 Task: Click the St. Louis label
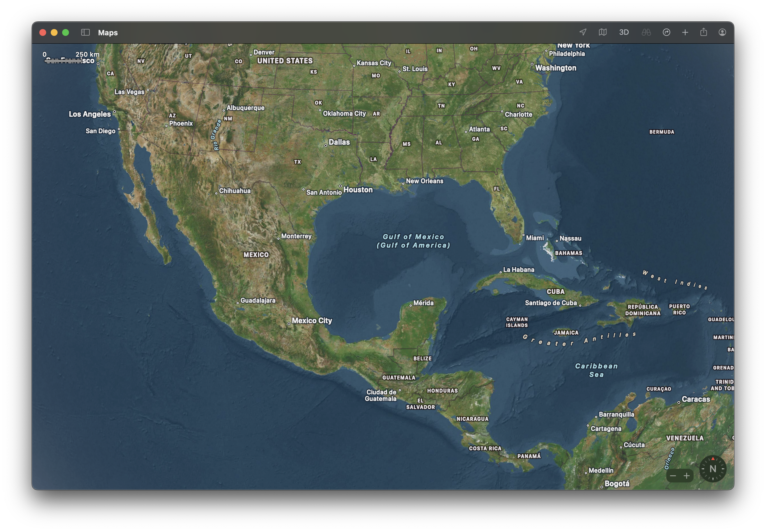[415, 69]
